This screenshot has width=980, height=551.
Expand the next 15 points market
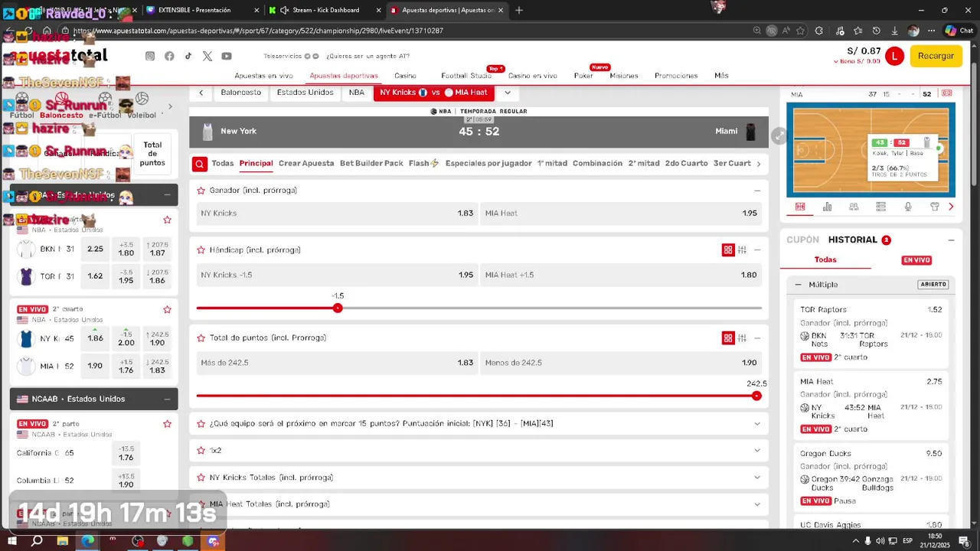(x=757, y=424)
